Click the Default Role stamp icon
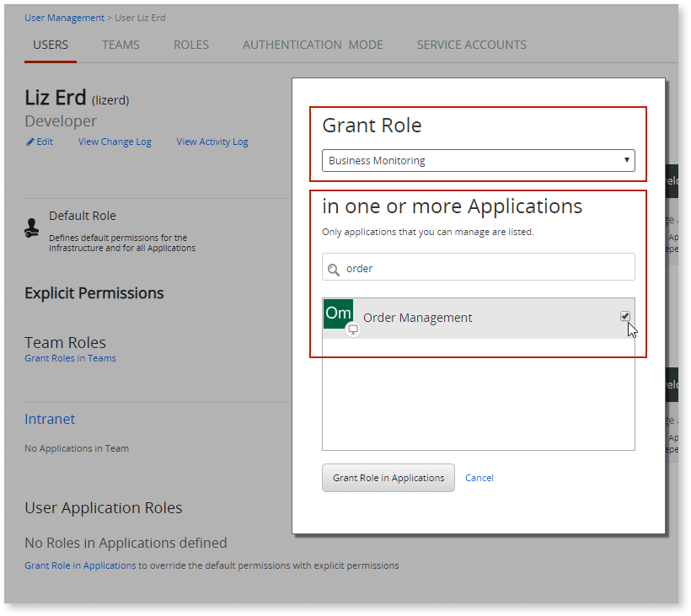 [32, 228]
